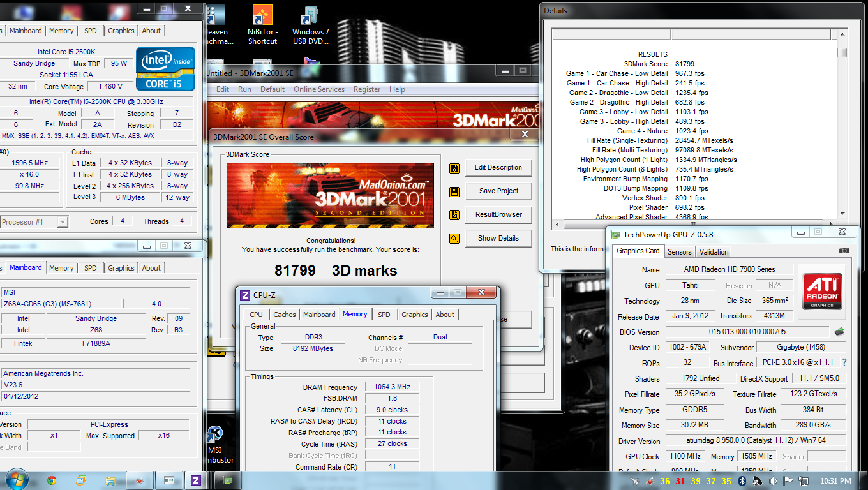Click the Edit Description button

click(x=498, y=168)
